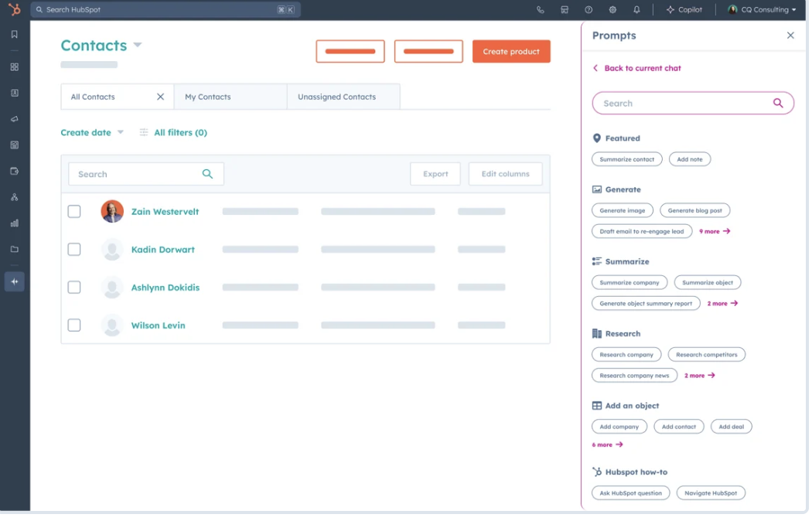Click the Copilot sparkle icon in sidebar
The height and width of the screenshot is (521, 812).
[x=15, y=282]
